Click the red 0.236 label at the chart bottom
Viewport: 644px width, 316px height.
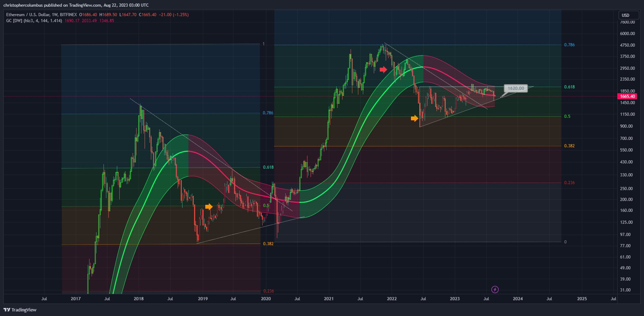tap(268, 291)
